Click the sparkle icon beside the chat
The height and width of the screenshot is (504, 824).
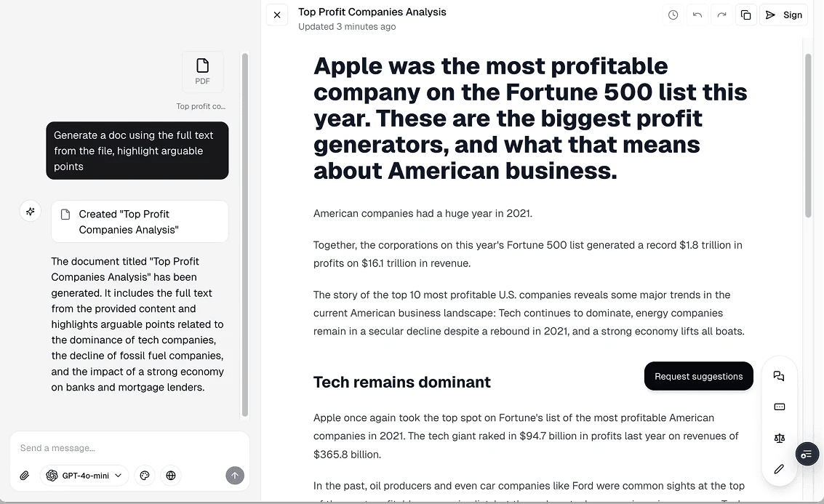(x=30, y=211)
